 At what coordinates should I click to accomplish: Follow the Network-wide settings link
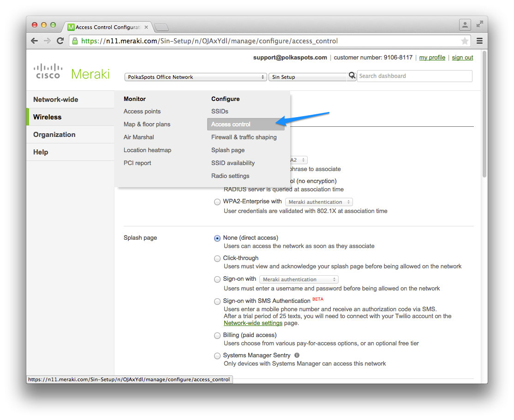(x=253, y=323)
